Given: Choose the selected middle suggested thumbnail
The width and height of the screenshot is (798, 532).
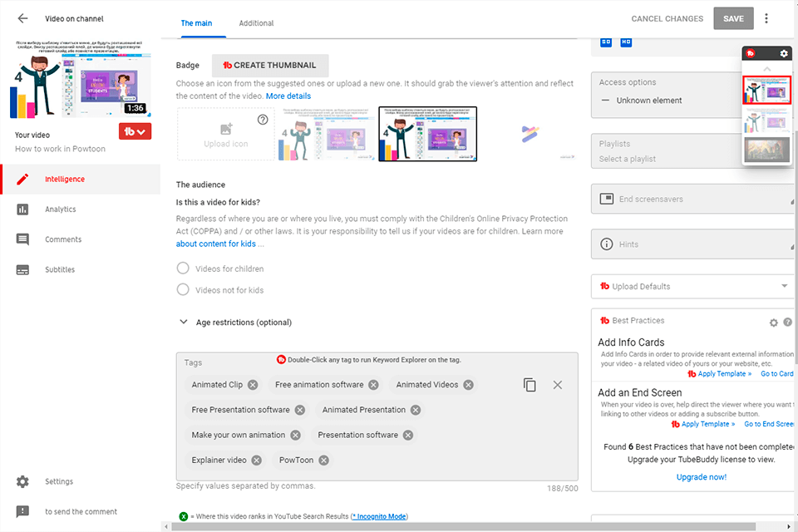Looking at the screenshot, I should pos(427,134).
